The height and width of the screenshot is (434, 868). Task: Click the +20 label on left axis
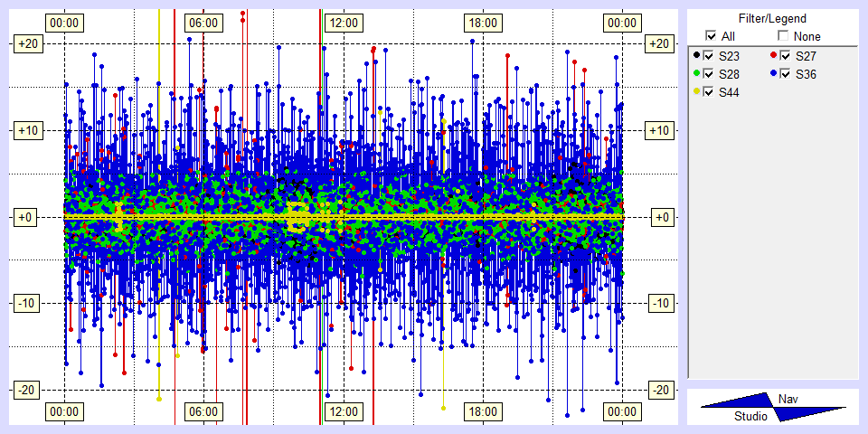[26, 44]
